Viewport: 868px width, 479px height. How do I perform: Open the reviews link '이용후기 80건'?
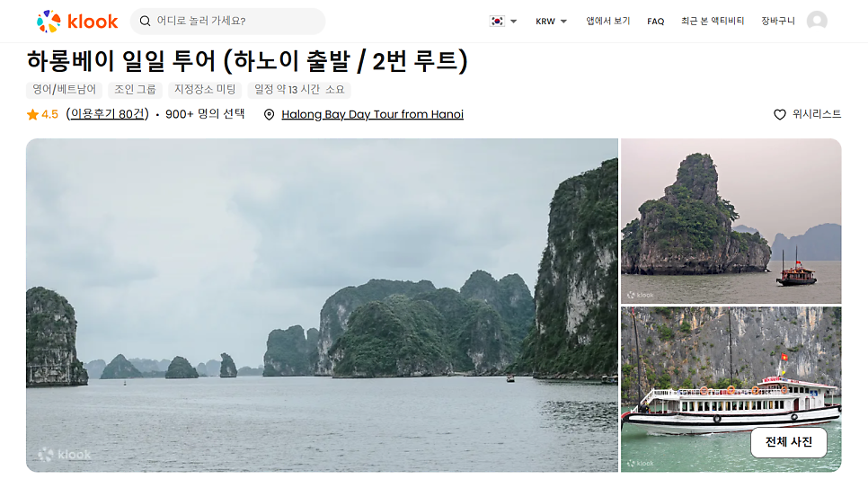click(x=108, y=114)
